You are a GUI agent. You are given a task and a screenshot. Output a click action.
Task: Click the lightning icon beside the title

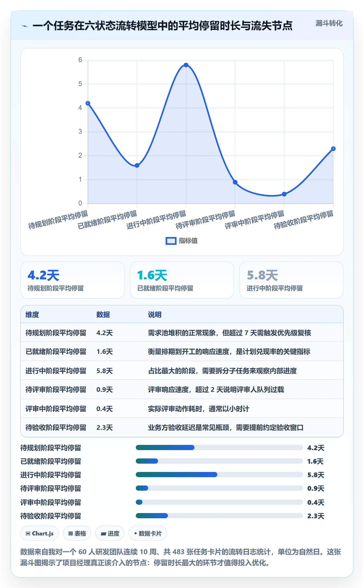pos(25,26)
